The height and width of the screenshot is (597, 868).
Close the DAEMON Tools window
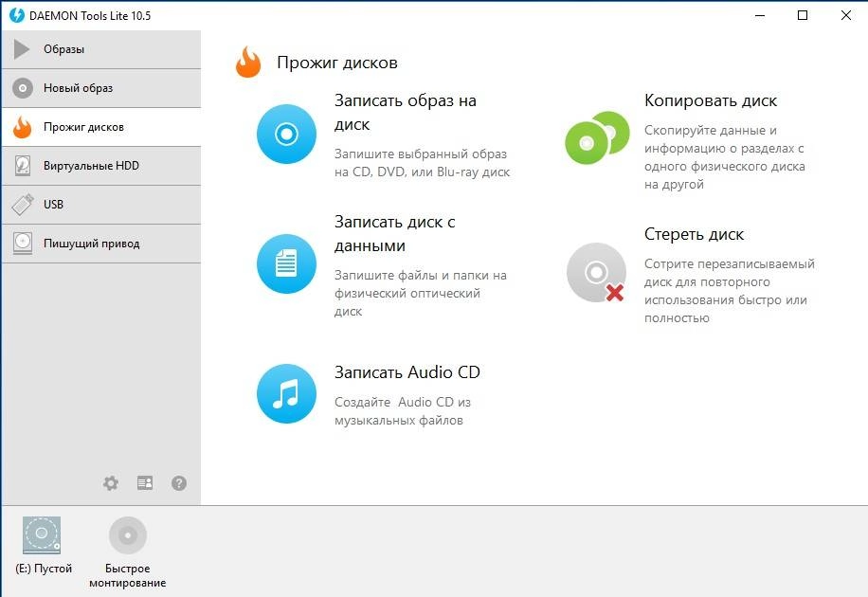(x=846, y=15)
